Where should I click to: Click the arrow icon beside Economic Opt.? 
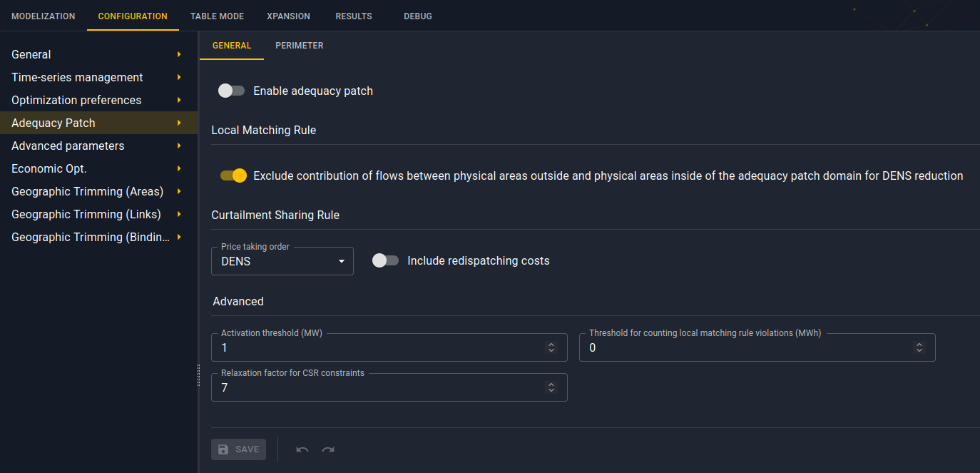179,168
